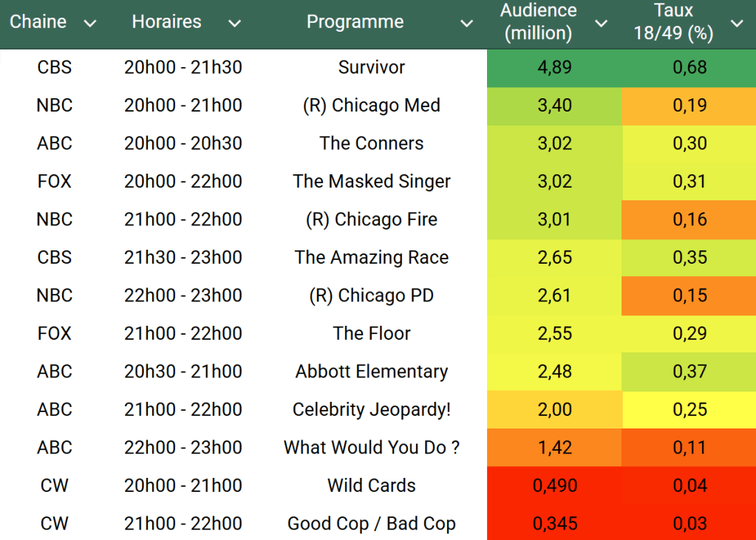Viewport: 756px width, 540px height.
Task: Select the Wild Cards programme cell
Action: click(x=372, y=485)
